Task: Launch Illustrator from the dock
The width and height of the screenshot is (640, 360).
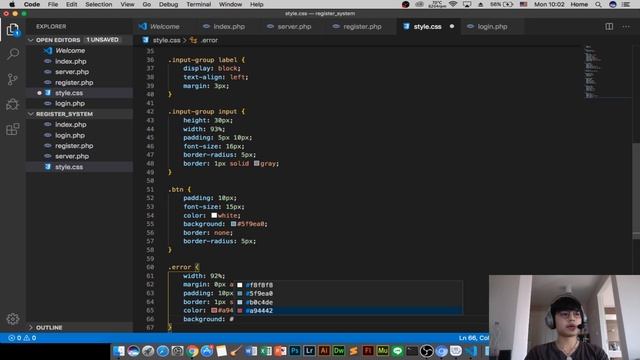Action: click(x=324, y=351)
